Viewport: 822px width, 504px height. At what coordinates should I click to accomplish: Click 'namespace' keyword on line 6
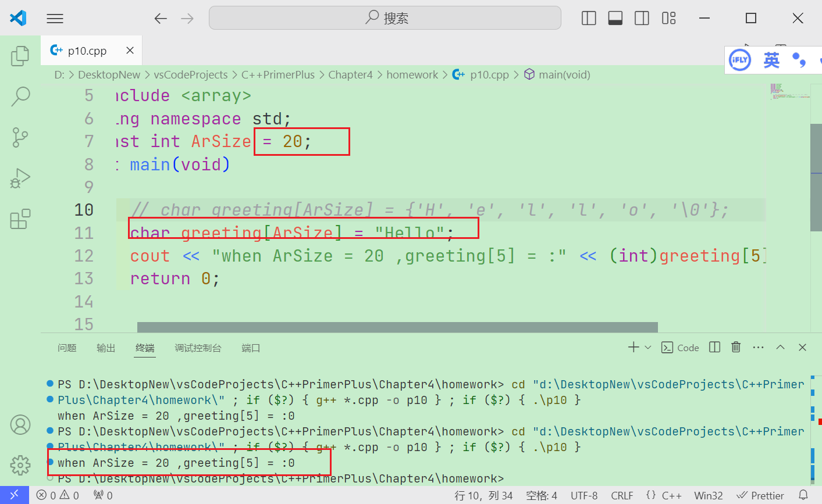pyautogui.click(x=195, y=119)
